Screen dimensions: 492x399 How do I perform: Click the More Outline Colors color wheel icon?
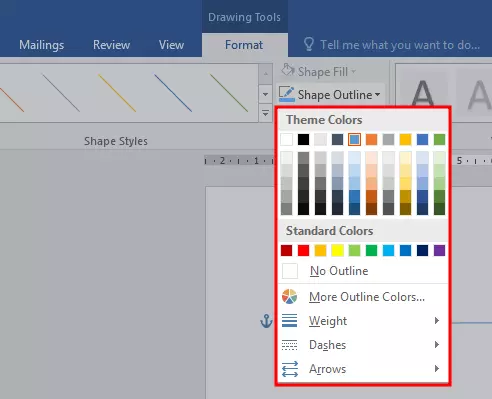(x=289, y=296)
